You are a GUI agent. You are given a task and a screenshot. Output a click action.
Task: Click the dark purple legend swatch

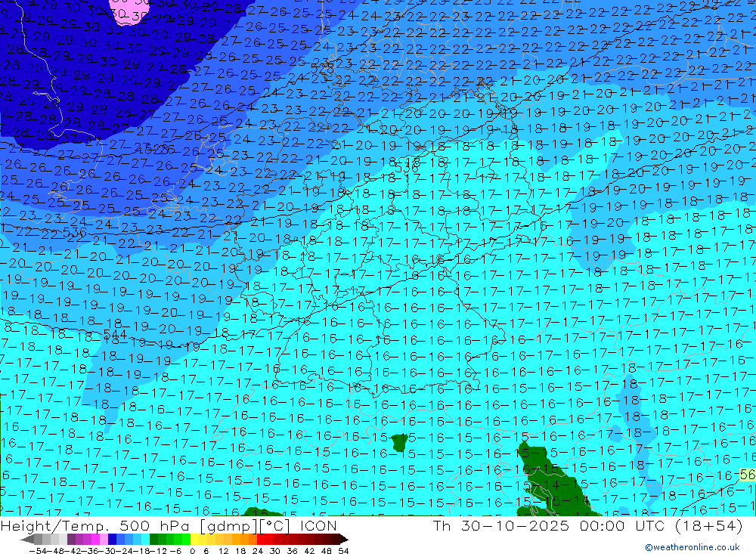[71, 539]
